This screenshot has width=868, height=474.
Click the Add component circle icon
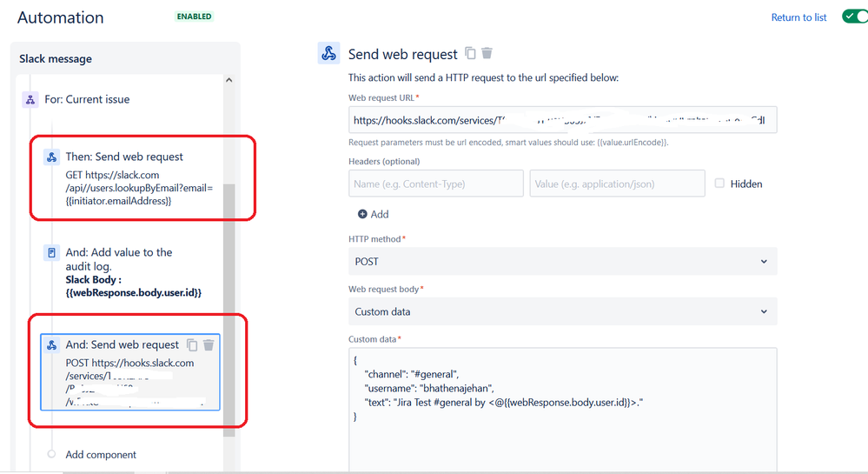[x=51, y=454]
